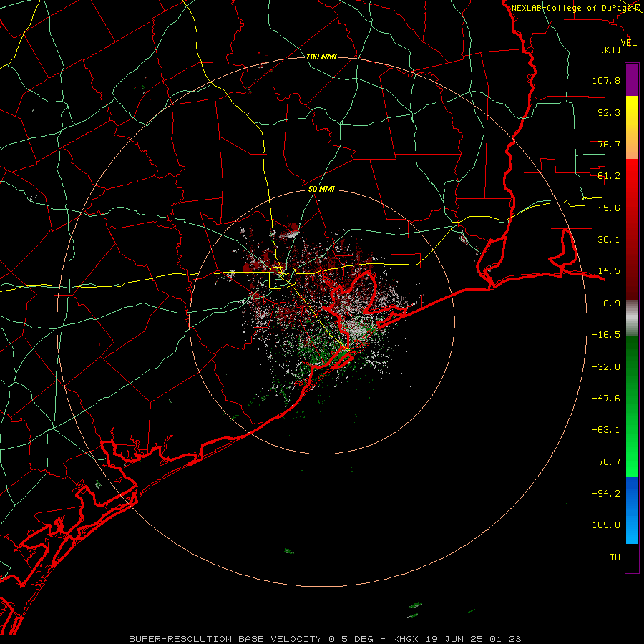Click the -16.5 velocity scale value

(606, 335)
